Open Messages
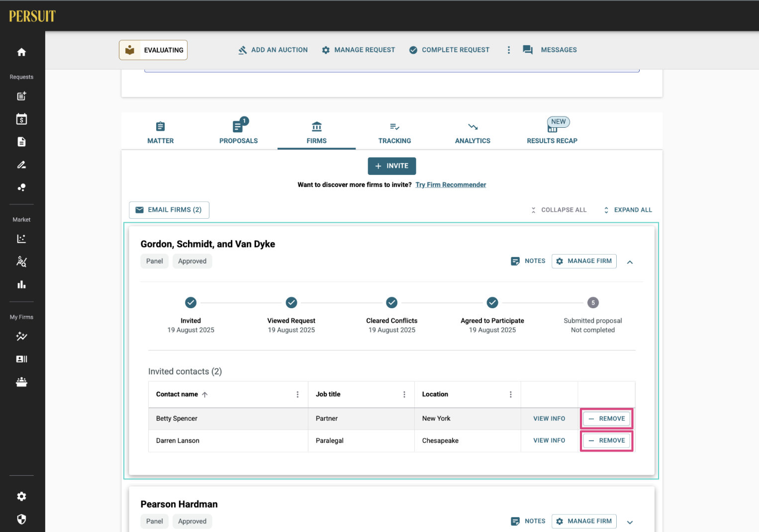This screenshot has height=532, width=759. click(x=550, y=50)
